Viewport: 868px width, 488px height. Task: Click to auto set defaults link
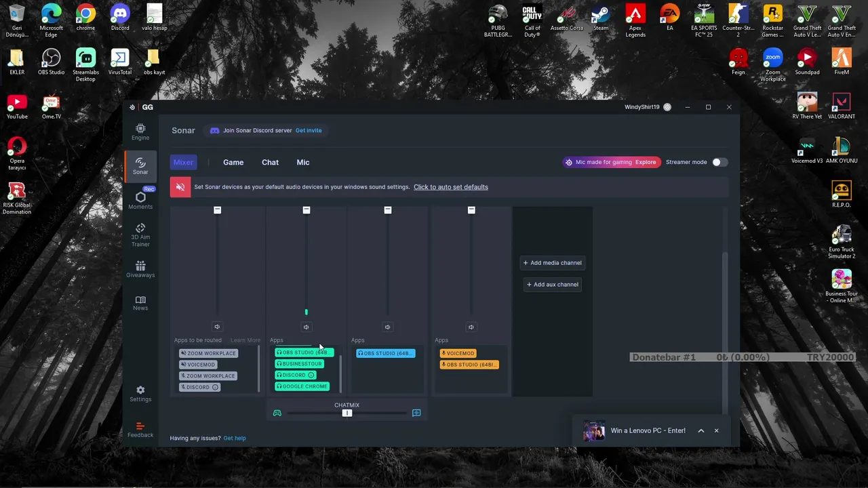(451, 187)
